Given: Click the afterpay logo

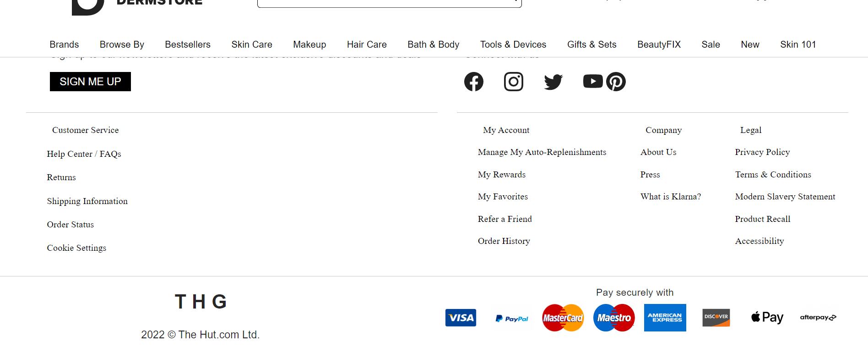Looking at the screenshot, I should 818,317.
